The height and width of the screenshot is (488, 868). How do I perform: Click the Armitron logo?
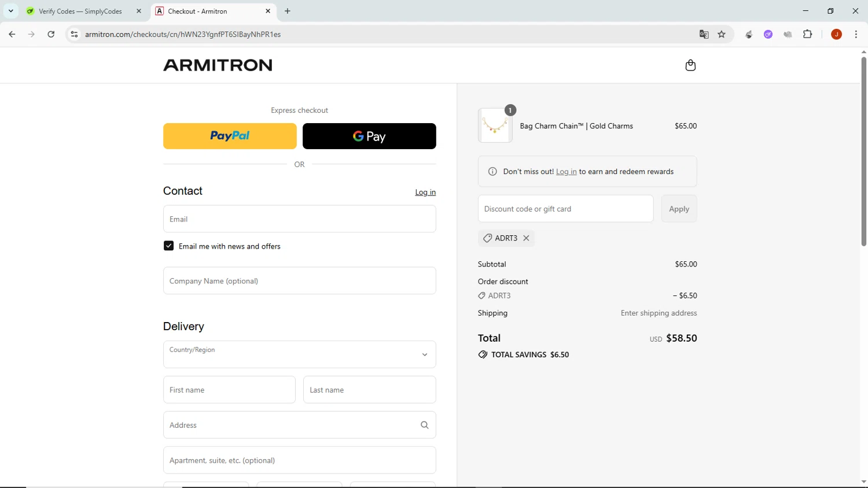click(x=218, y=65)
